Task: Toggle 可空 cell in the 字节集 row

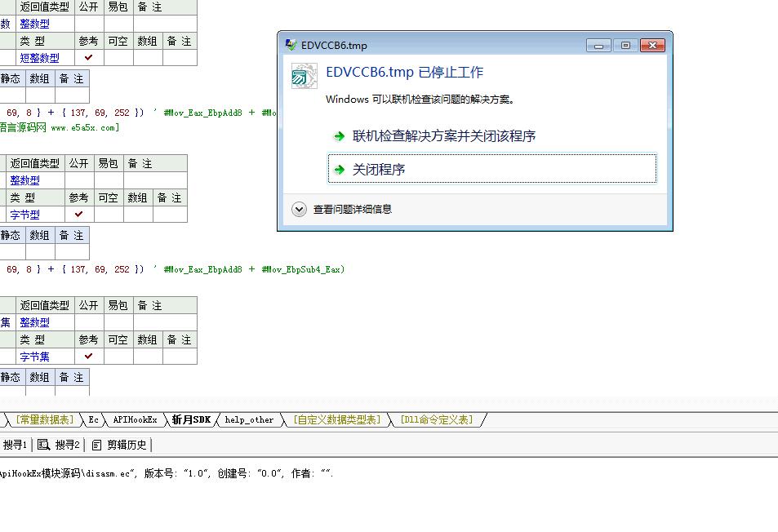Action: click(x=118, y=356)
